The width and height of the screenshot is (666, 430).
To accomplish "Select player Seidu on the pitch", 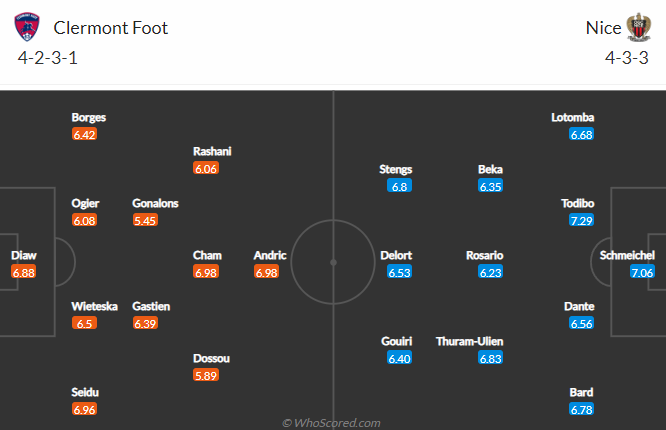I will (85, 392).
